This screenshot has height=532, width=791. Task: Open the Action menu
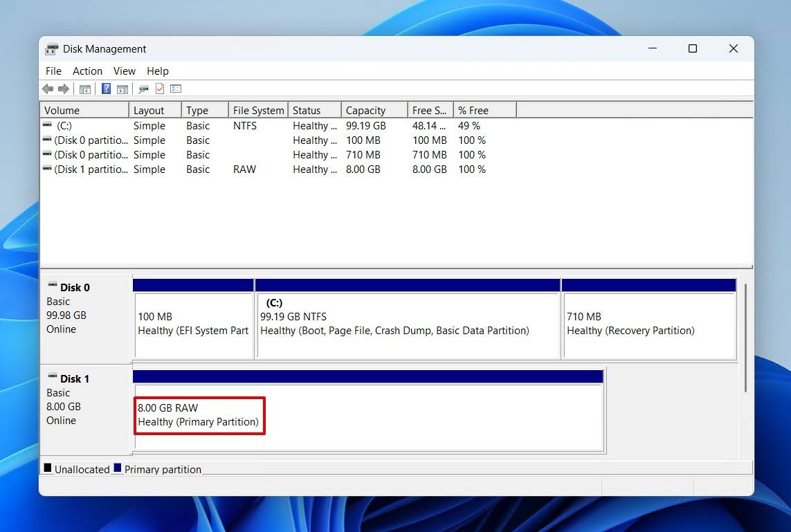point(87,71)
